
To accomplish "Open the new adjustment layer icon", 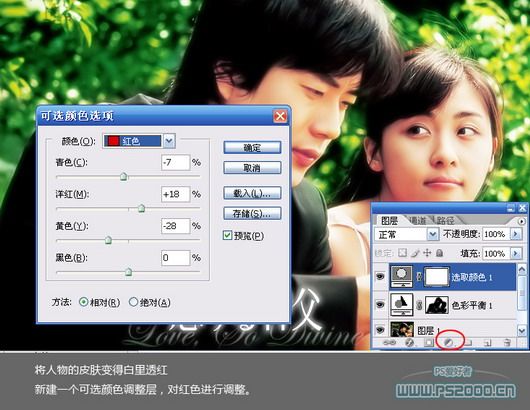I will coord(449,343).
